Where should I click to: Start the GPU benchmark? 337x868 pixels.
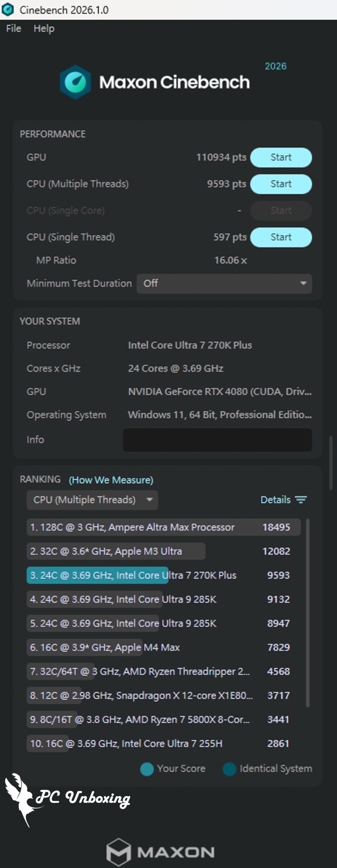(281, 157)
